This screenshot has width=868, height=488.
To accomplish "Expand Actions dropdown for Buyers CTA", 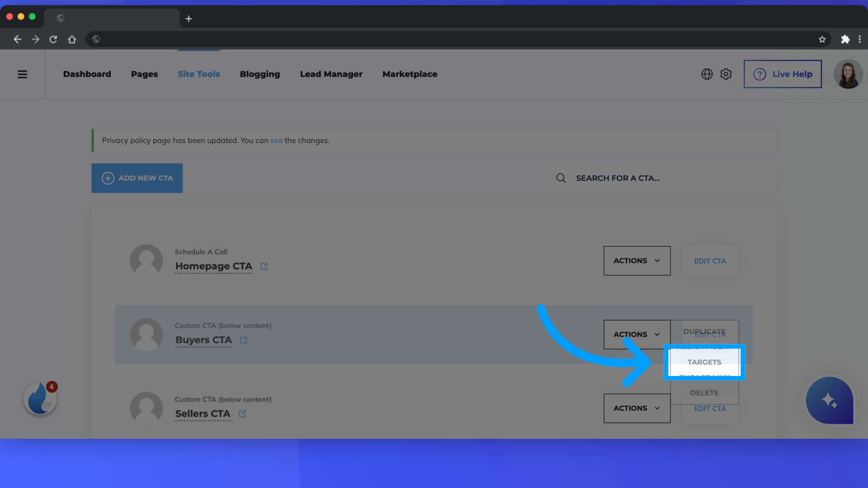I will (637, 334).
